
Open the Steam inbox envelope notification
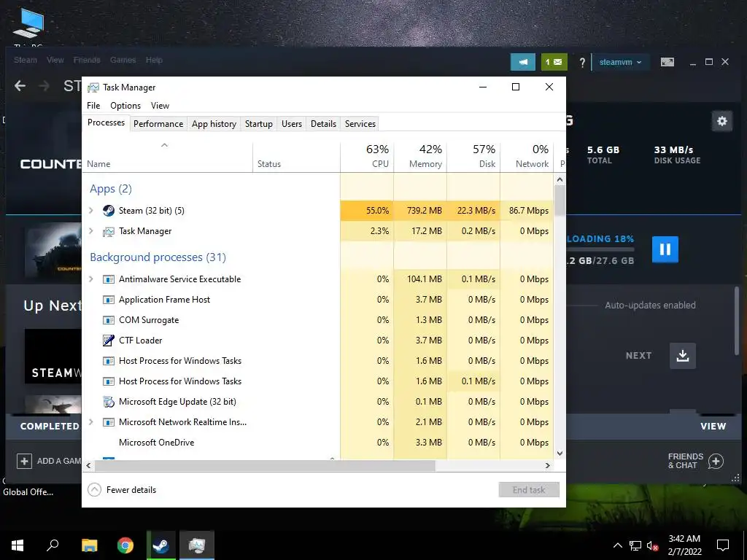coord(554,62)
